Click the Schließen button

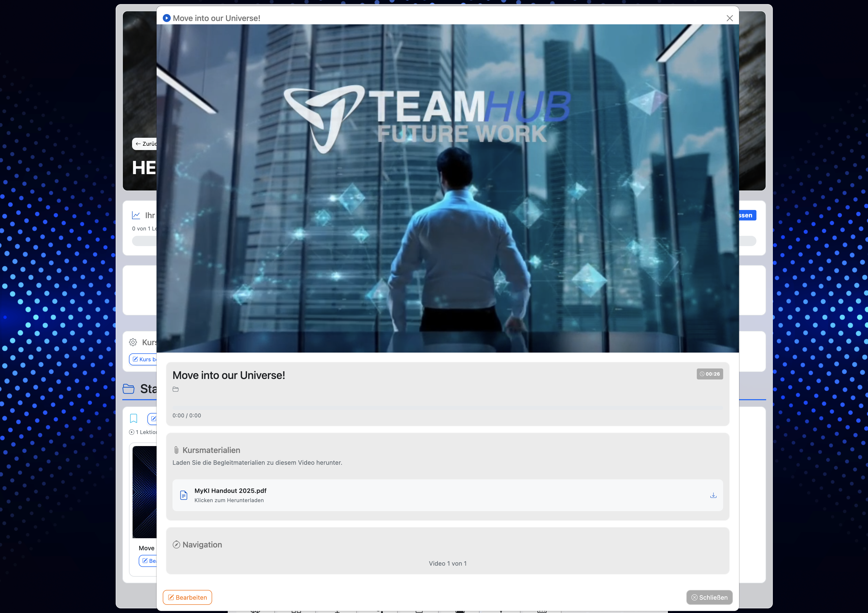click(709, 597)
